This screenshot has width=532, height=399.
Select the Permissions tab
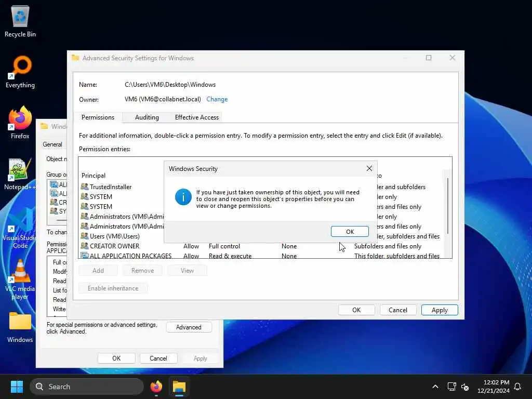click(98, 117)
